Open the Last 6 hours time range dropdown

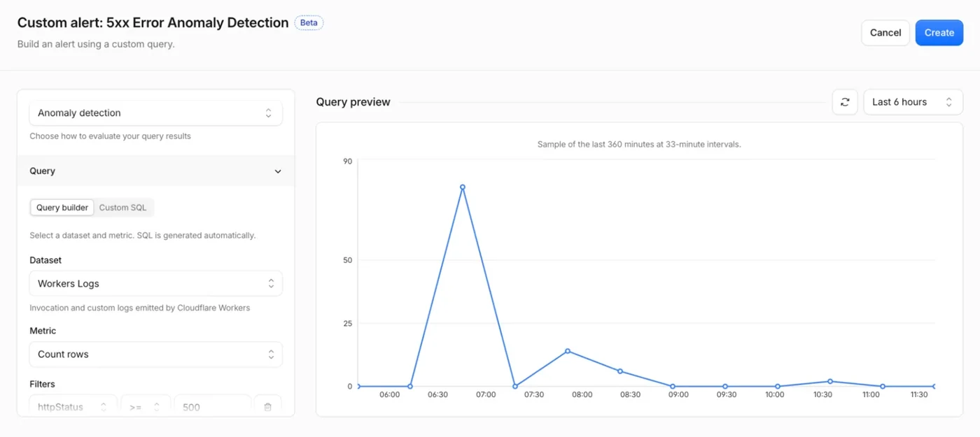click(x=913, y=102)
